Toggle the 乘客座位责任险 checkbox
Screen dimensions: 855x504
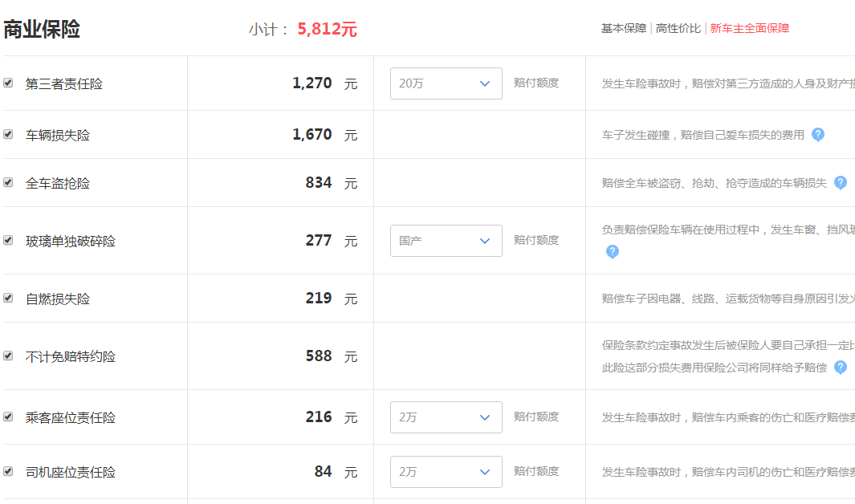[x=8, y=417]
